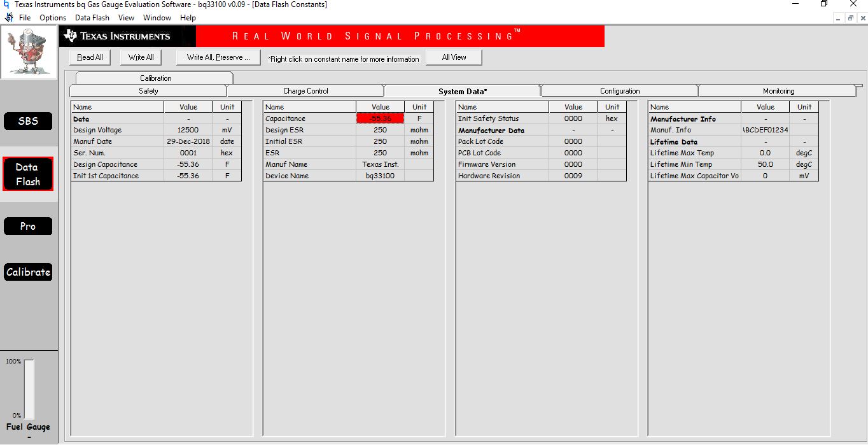Click the app icon in title bar
868x445 pixels.
coord(6,4)
